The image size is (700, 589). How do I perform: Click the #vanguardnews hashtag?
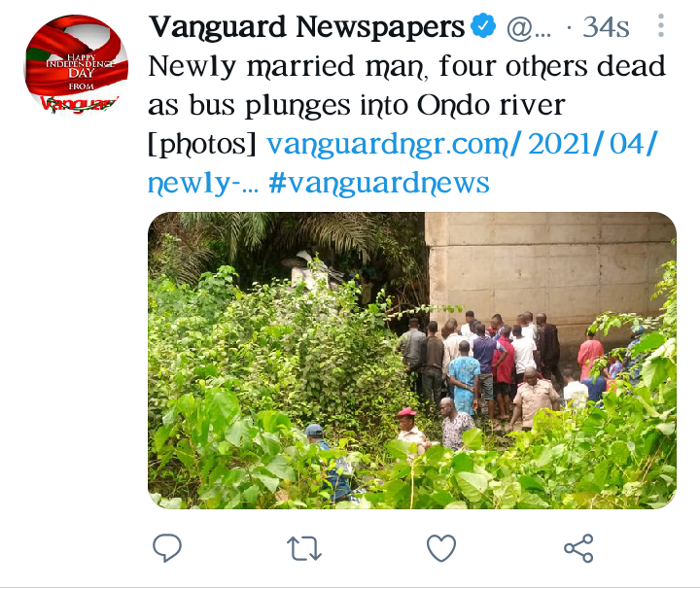click(379, 184)
